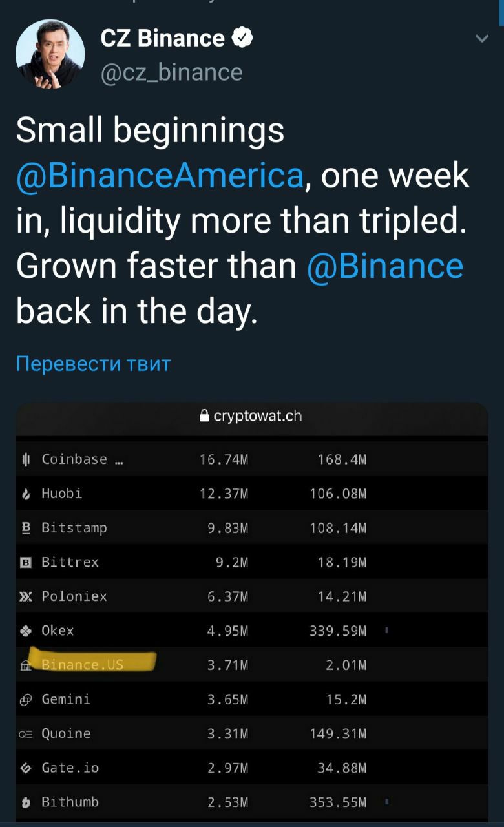Click the Coinbase exchange icon
Image resolution: width=504 pixels, height=827 pixels.
click(x=26, y=459)
